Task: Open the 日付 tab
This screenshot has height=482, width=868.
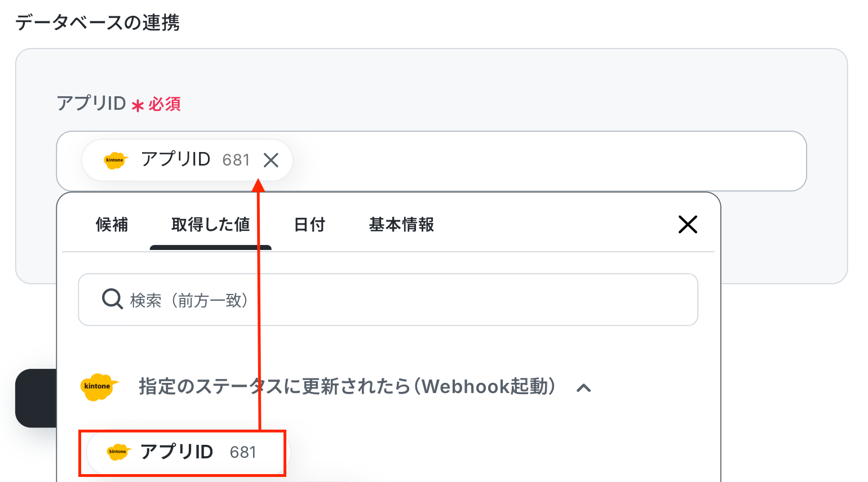Action: pyautogui.click(x=309, y=225)
